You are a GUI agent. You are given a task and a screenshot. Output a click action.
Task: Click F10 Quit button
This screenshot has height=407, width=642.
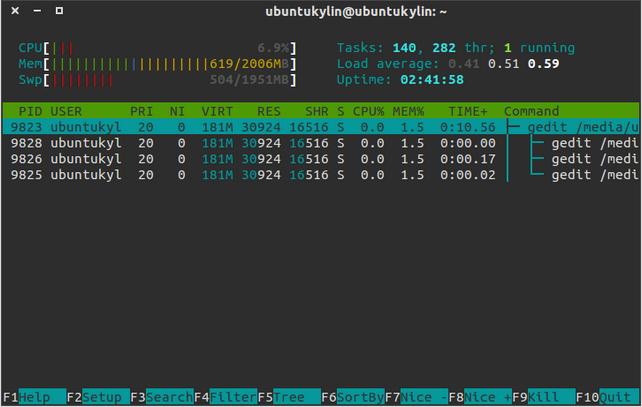click(608, 397)
